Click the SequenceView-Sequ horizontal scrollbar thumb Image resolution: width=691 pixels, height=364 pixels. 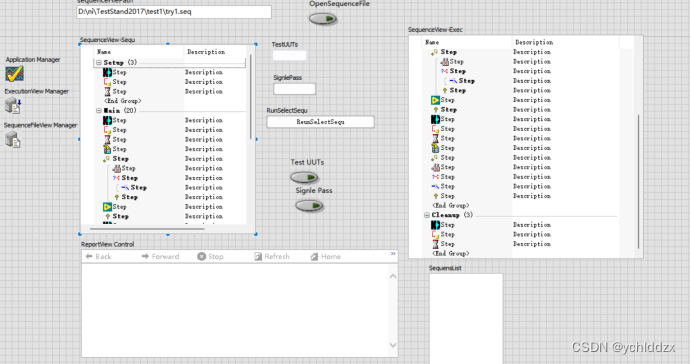[147, 229]
